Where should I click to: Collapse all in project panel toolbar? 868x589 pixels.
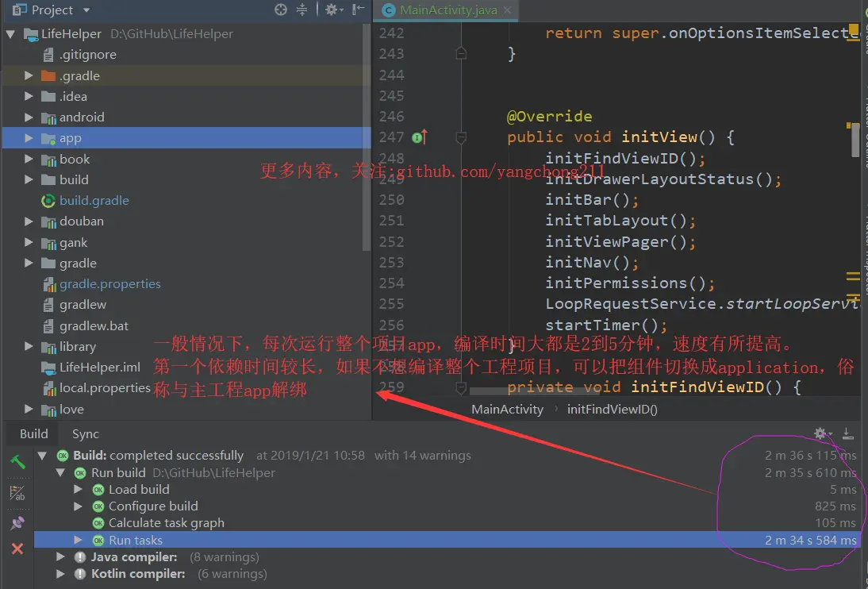[x=301, y=10]
